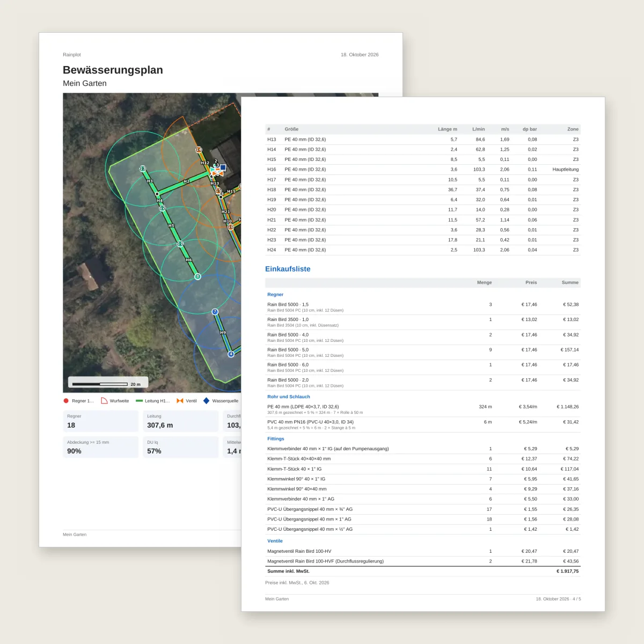The width and height of the screenshot is (644, 644).
Task: Click the Wurfweite sector legend icon
Action: pyautogui.click(x=104, y=401)
